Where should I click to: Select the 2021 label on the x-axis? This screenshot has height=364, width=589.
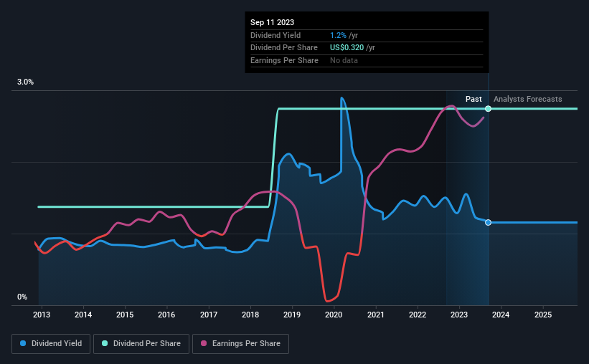pyautogui.click(x=376, y=315)
